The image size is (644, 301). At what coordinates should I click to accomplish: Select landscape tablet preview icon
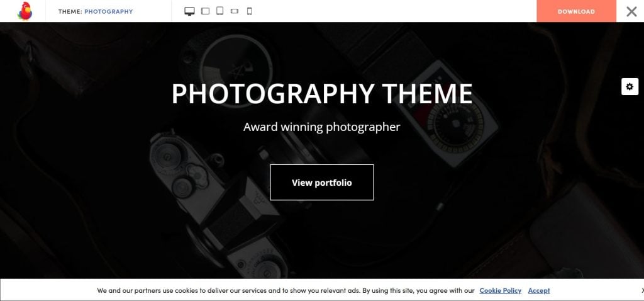(206, 11)
